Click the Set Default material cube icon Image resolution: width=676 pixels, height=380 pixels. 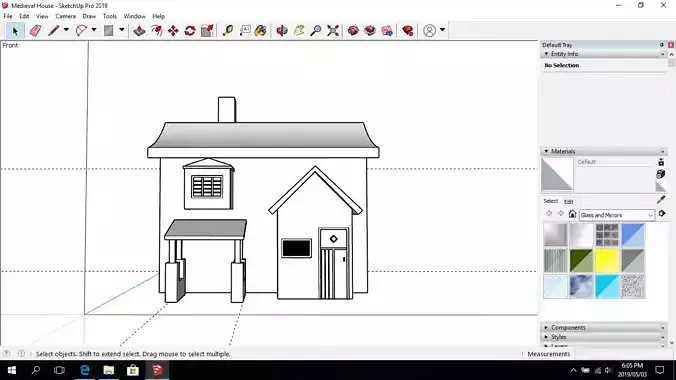click(x=661, y=174)
